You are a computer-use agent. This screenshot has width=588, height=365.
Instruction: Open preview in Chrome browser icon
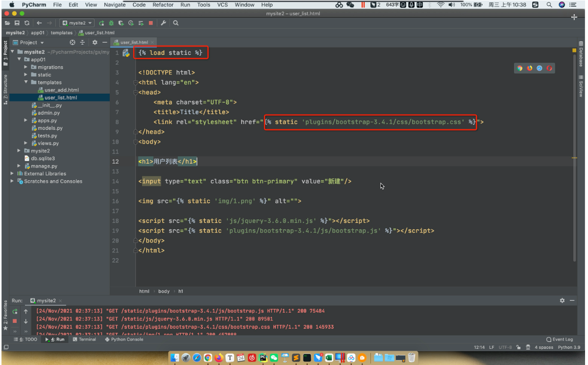tap(520, 68)
